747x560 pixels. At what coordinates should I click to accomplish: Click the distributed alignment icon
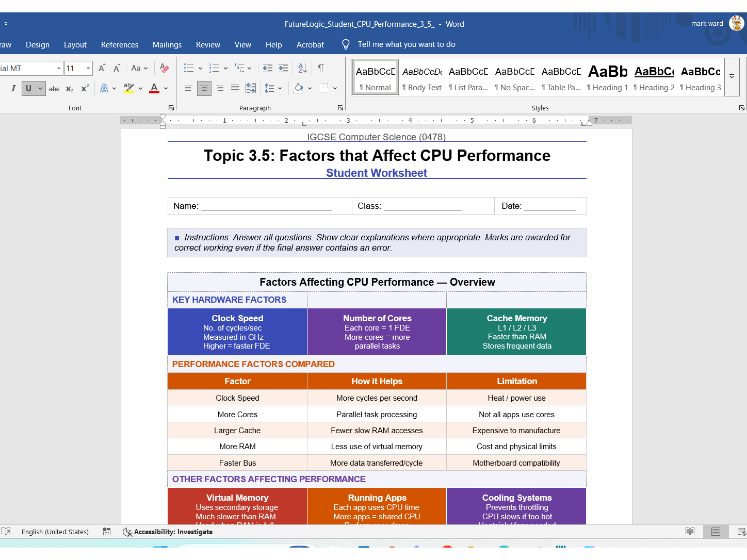251,88
